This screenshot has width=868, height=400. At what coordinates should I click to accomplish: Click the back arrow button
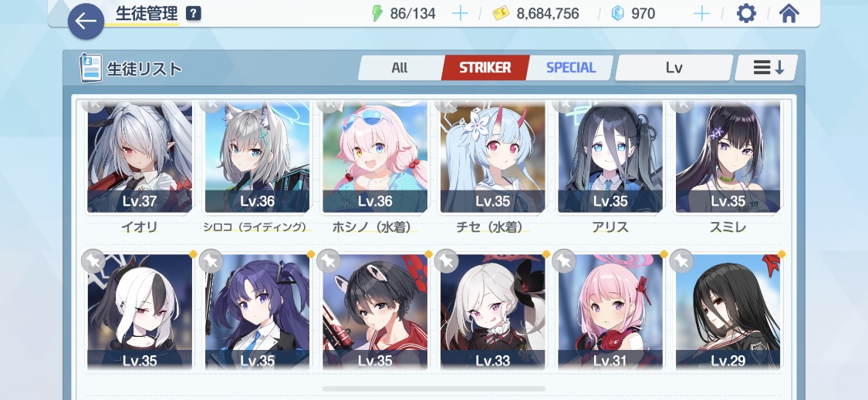tap(86, 21)
